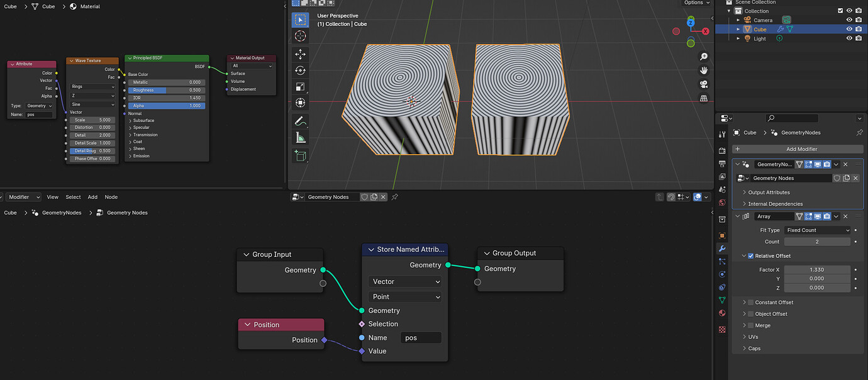Hide the Cube object in the outliner
Image resolution: width=868 pixels, height=380 pixels.
[x=849, y=28]
